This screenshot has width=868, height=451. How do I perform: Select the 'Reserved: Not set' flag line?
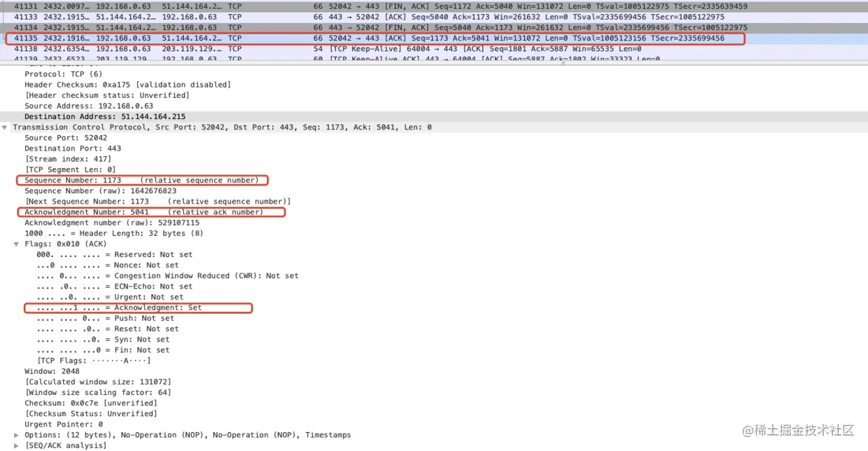pos(114,255)
